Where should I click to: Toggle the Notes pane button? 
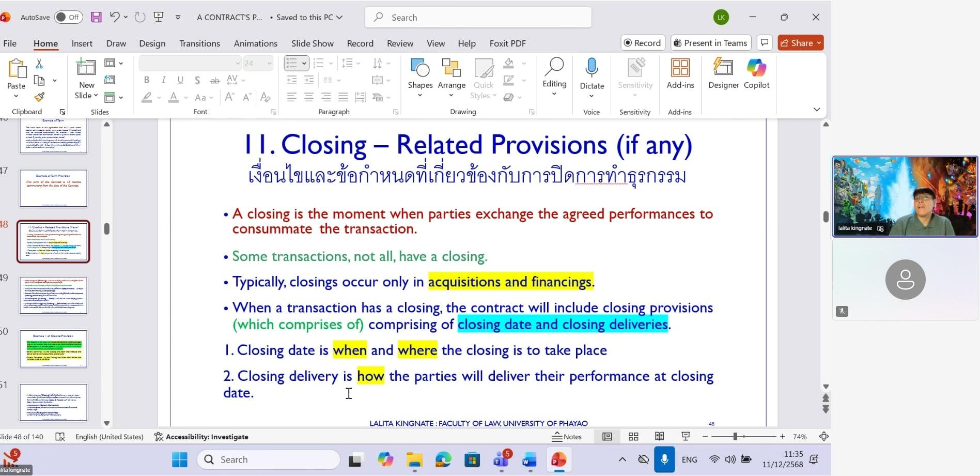coord(567,437)
